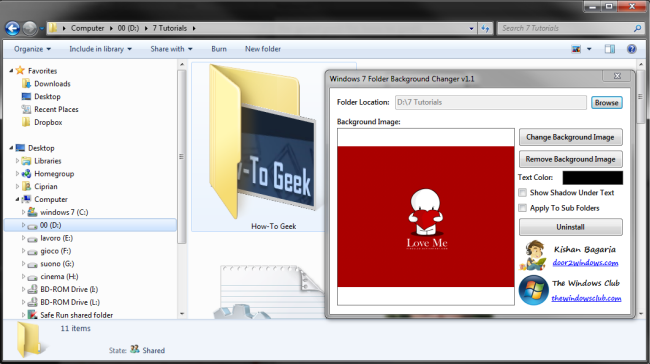Screen dimensions: 650x364
Task: Click Browse to choose folder location
Action: click(x=606, y=102)
